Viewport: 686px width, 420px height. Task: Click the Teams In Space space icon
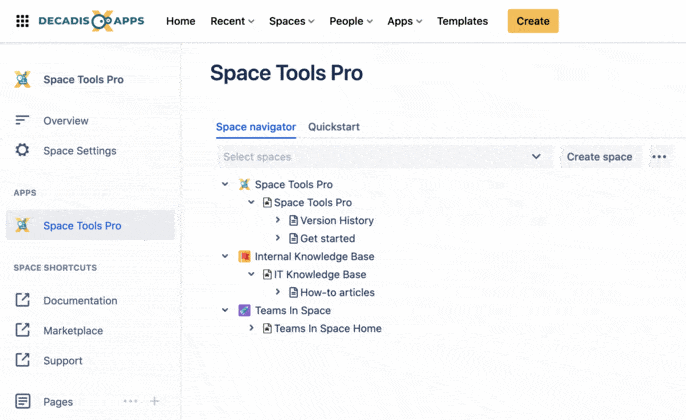click(x=244, y=311)
